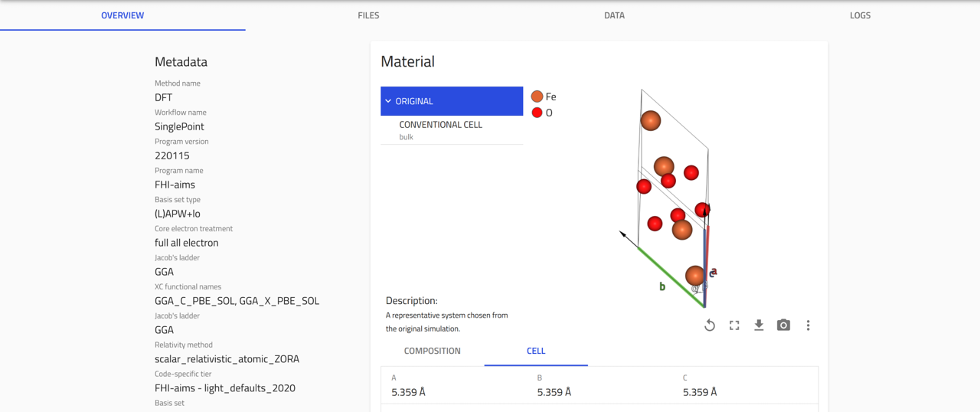Click the top Fe atom in viewer

(x=650, y=120)
